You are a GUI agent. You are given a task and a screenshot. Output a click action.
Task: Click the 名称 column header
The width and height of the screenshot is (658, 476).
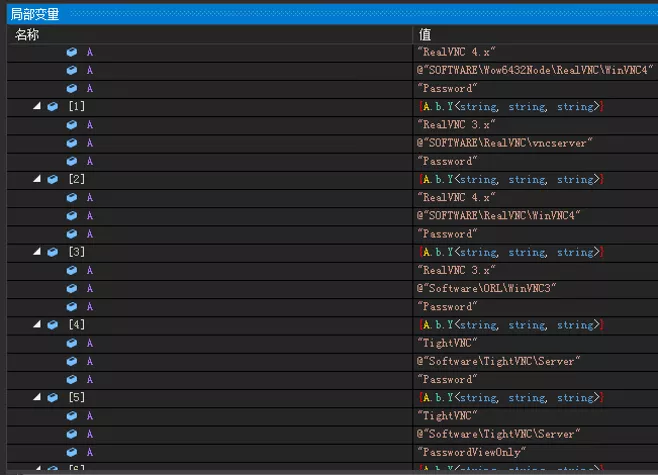point(28,35)
